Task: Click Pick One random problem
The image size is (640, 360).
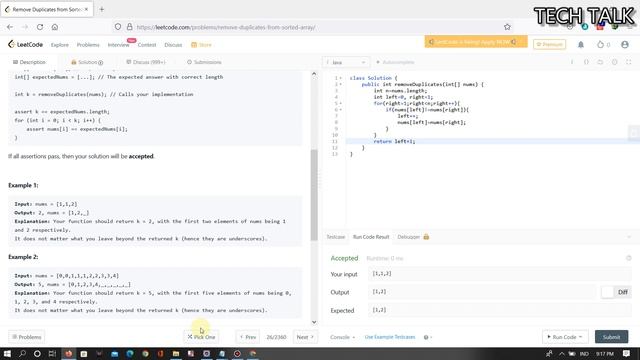Action: 201,337
